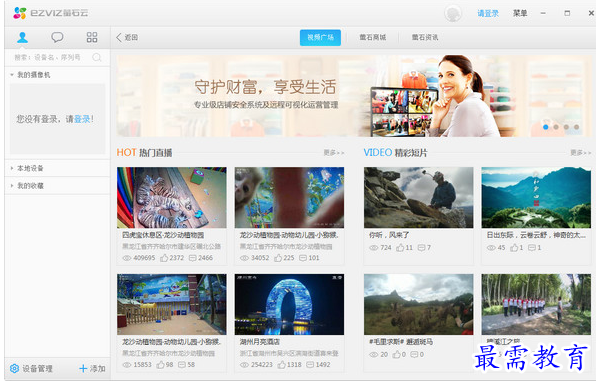Screen dimensions: 596x389
Task: Click views eye icon beside 254223
Action: point(244,365)
